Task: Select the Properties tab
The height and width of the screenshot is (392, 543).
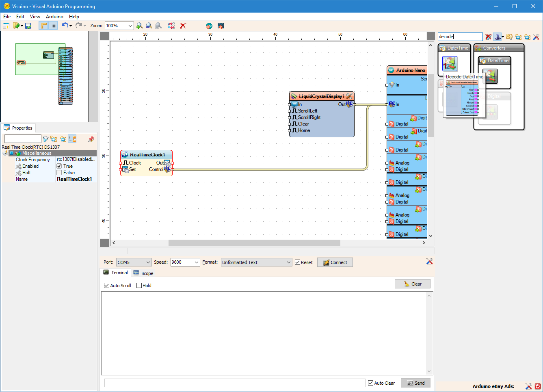Action: [x=18, y=128]
